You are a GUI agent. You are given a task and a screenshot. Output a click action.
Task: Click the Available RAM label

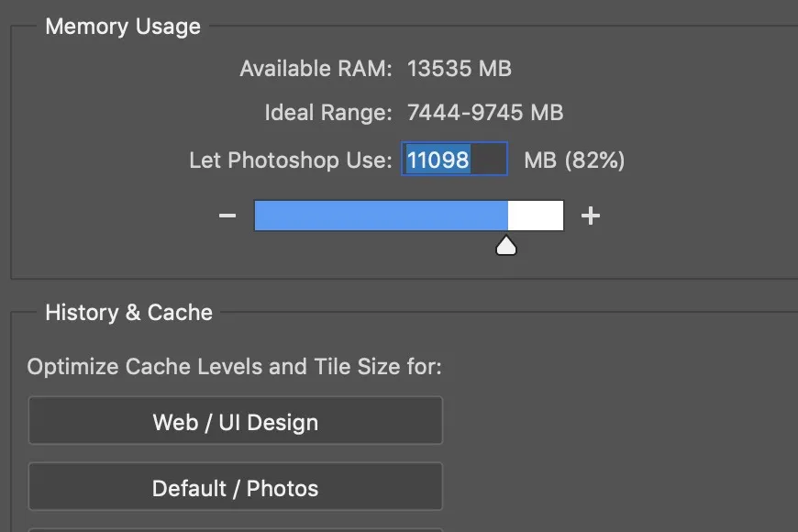[316, 69]
